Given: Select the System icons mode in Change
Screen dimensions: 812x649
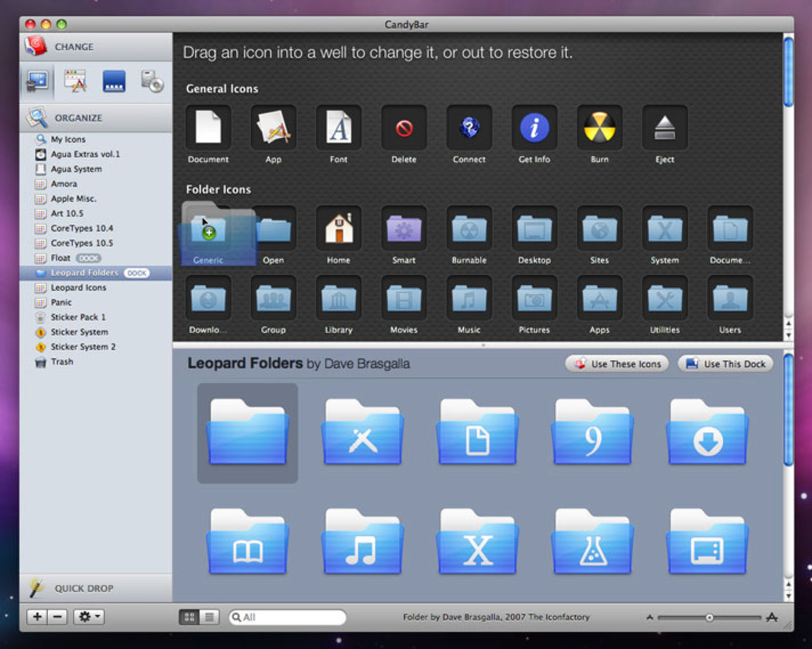Looking at the screenshot, I should 37,82.
